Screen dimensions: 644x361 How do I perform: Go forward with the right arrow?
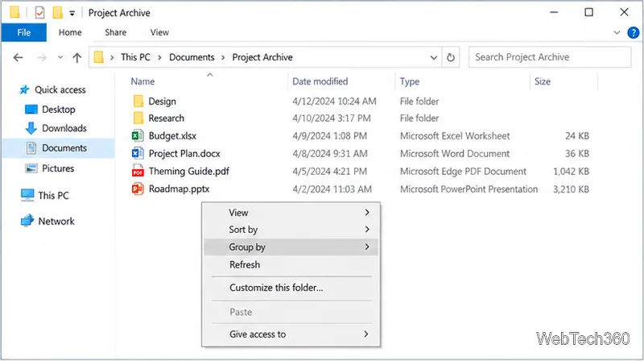click(x=42, y=57)
